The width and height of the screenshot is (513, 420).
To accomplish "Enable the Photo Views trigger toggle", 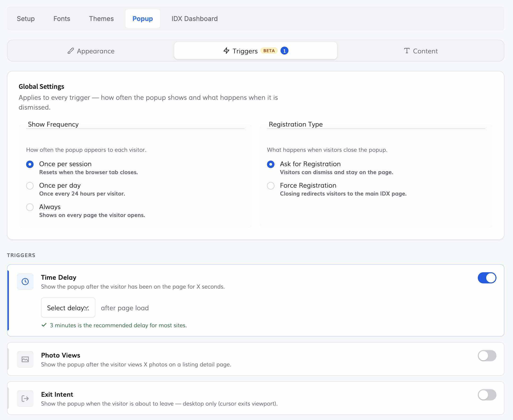I will [487, 356].
